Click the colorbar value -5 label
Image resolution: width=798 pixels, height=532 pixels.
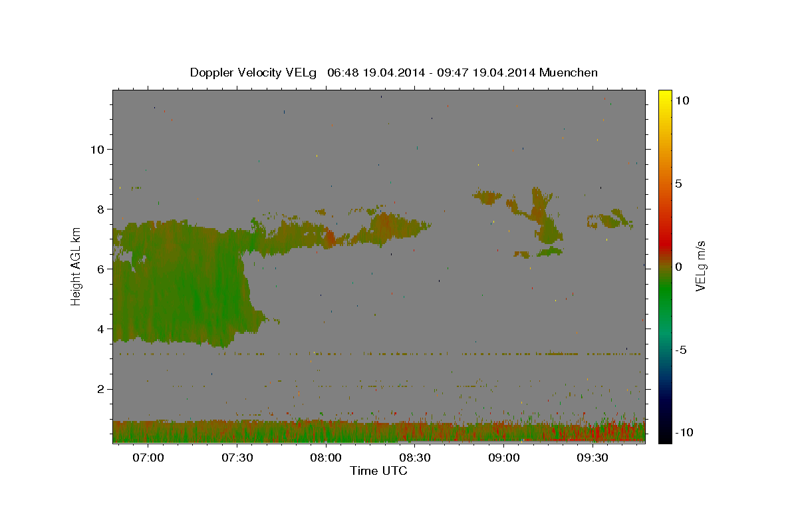click(x=681, y=350)
